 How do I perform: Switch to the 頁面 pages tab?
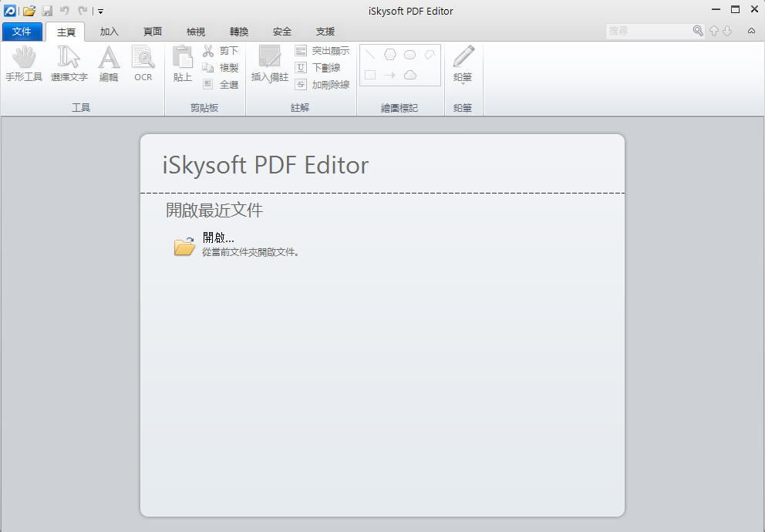tap(152, 32)
